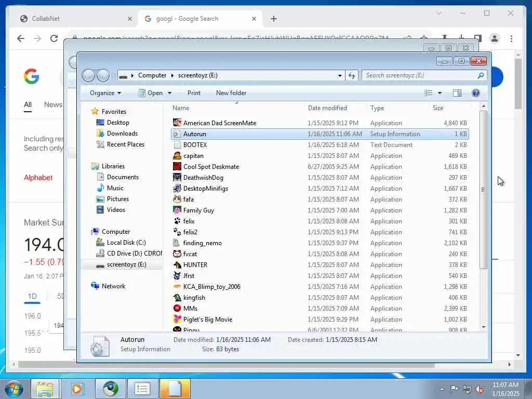The width and height of the screenshot is (532, 399).
Task: Select Network in navigation pane
Action: coord(113,286)
